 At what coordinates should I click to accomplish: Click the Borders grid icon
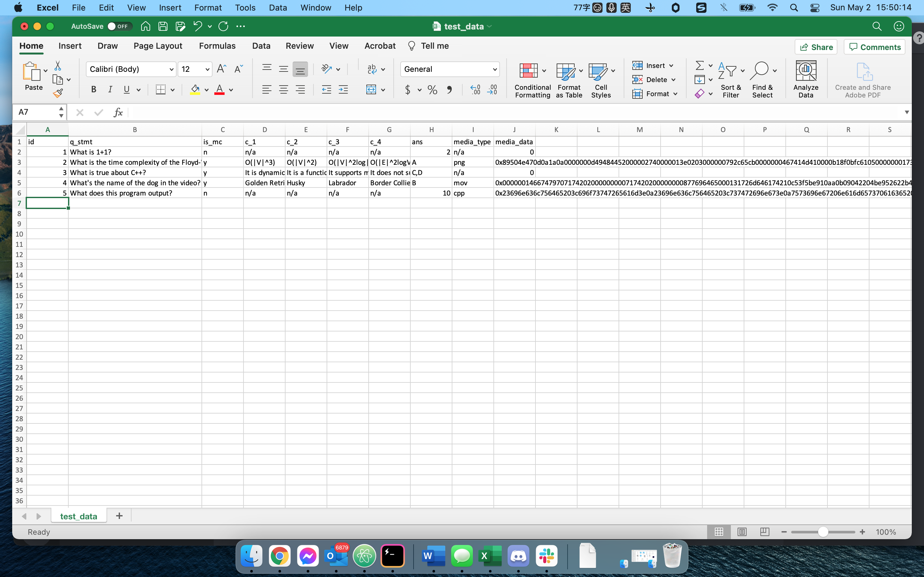[161, 90]
